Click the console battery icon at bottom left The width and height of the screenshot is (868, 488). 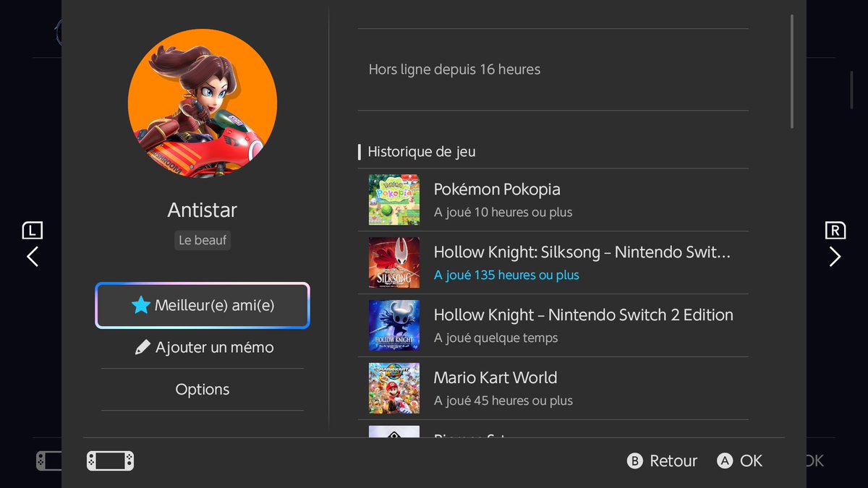pos(110,461)
